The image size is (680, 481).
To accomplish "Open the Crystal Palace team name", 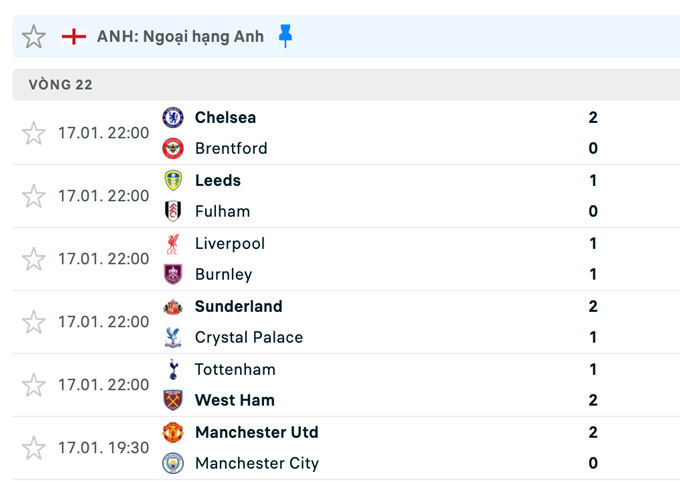I will coord(248,337).
